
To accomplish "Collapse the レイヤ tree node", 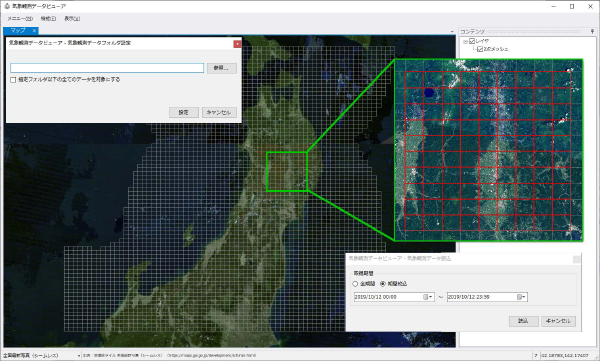I will coord(465,41).
